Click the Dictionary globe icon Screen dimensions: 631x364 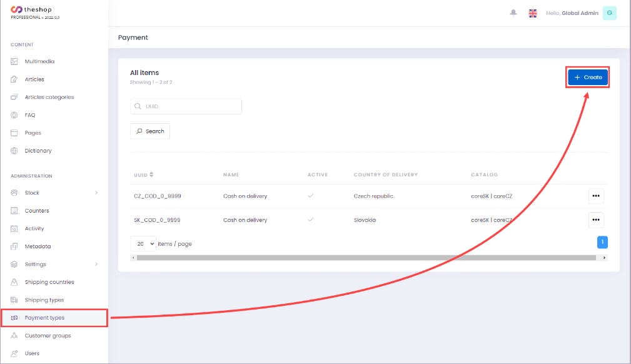[14, 151]
